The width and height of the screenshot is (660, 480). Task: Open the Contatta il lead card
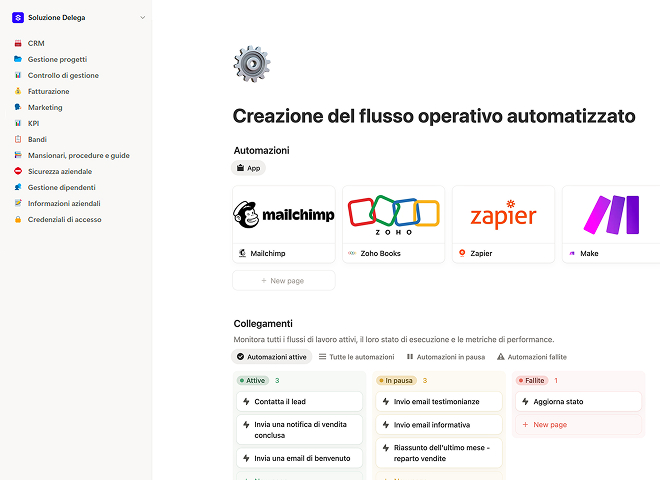point(299,402)
